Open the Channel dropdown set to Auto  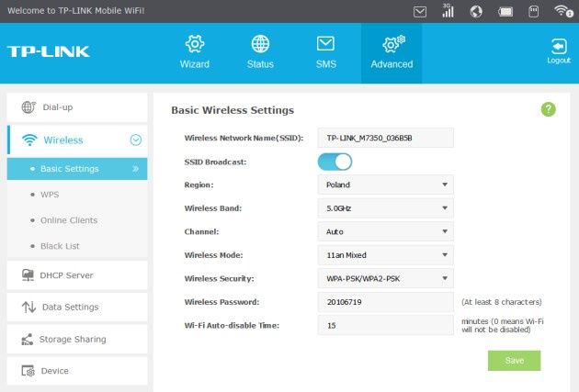[x=385, y=231]
